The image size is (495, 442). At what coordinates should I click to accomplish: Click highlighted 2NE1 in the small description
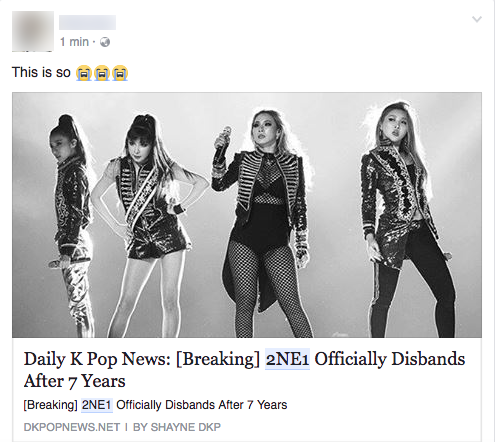pyautogui.click(x=97, y=405)
